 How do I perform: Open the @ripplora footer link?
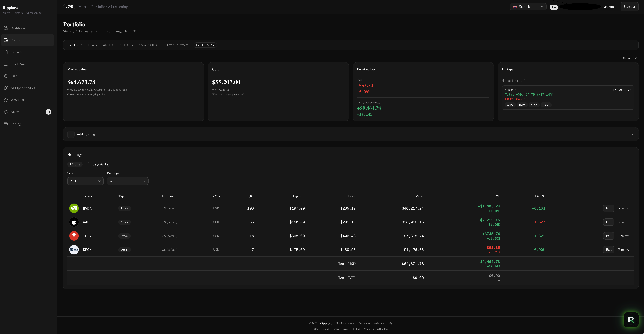(x=369, y=329)
